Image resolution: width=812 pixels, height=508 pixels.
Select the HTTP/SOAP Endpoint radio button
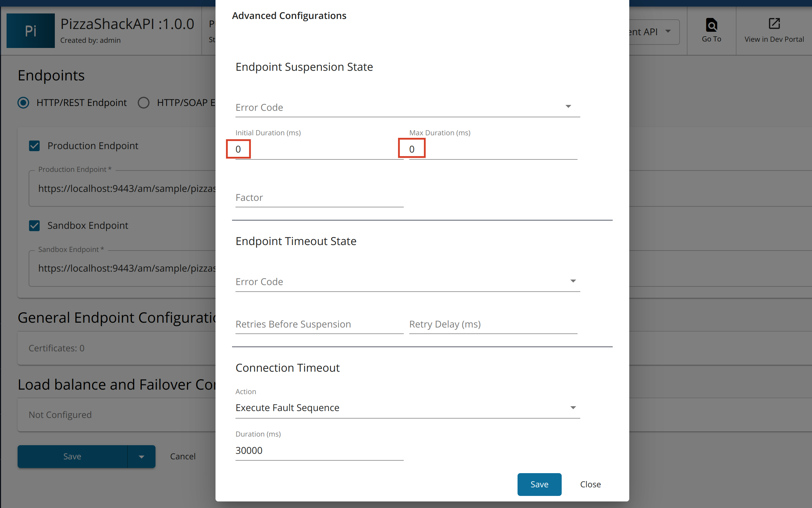point(144,102)
